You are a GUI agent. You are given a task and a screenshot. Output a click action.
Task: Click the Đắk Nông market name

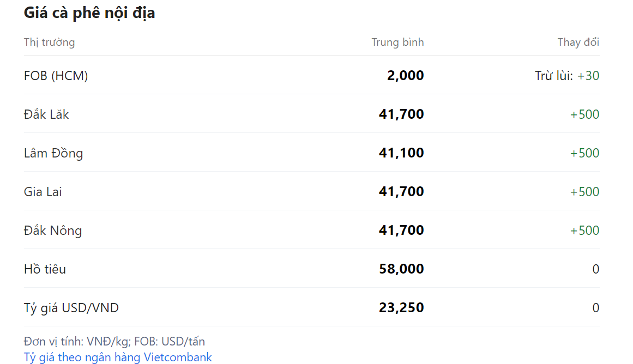click(x=53, y=230)
